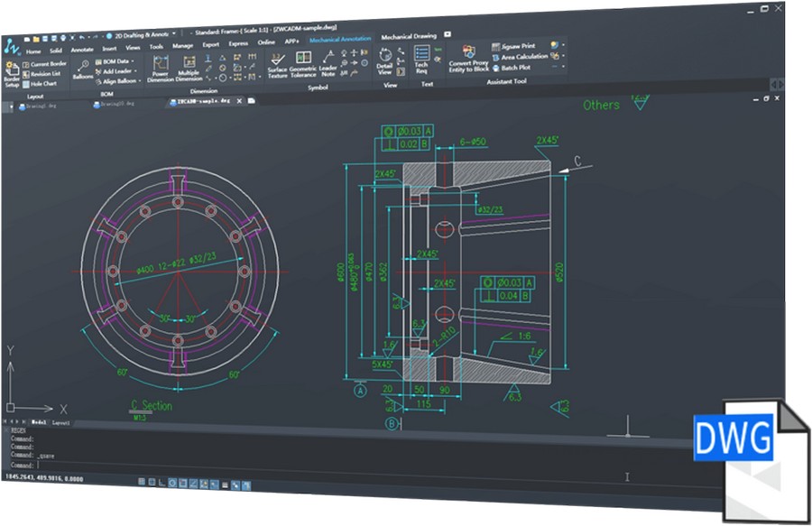Select the Balloons tool
The height and width of the screenshot is (526, 812).
pyautogui.click(x=83, y=69)
